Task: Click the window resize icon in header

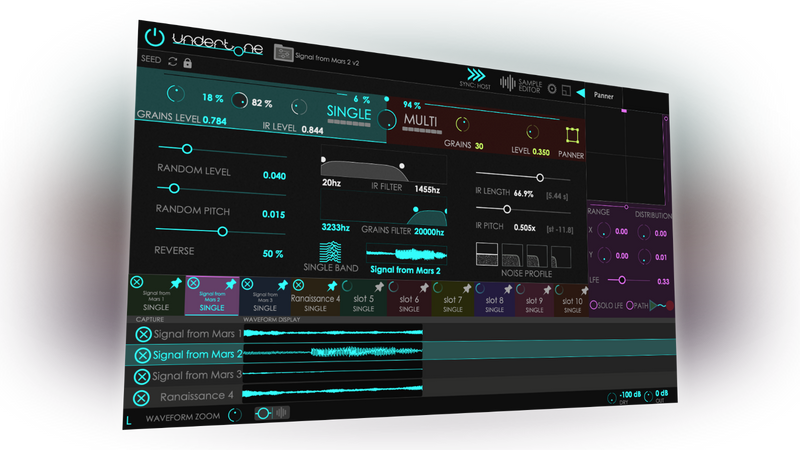Action: [566, 90]
